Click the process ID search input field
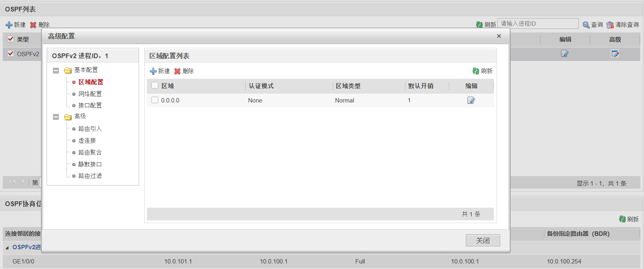 tap(538, 24)
